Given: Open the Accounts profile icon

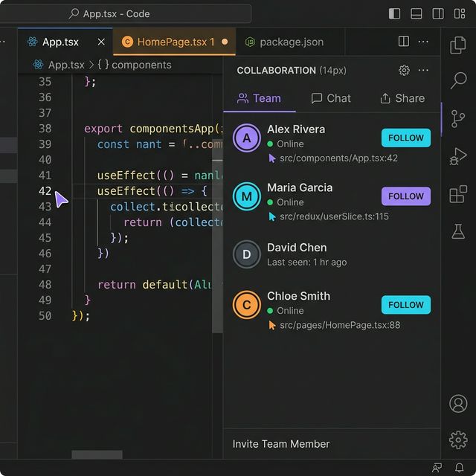Looking at the screenshot, I should 458,403.
